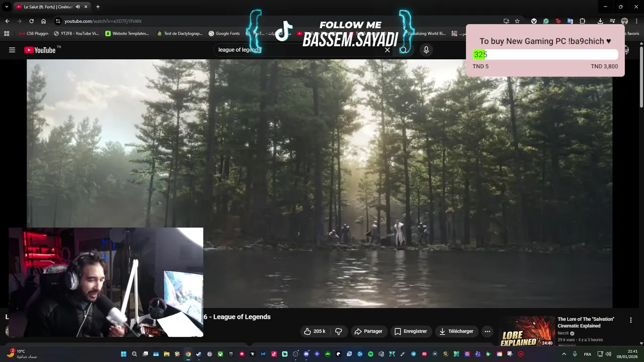Save video with Enregistrer button

[411, 331]
